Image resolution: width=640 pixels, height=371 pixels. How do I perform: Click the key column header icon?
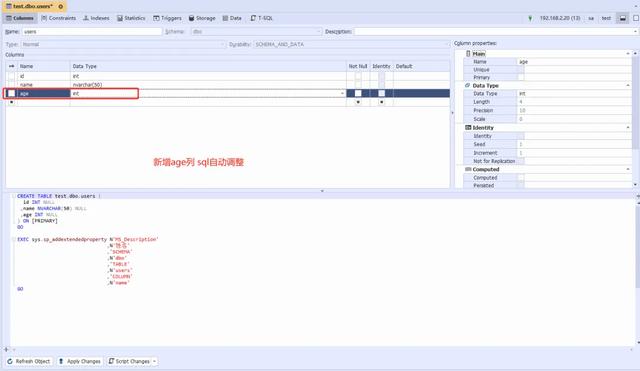[11, 66]
